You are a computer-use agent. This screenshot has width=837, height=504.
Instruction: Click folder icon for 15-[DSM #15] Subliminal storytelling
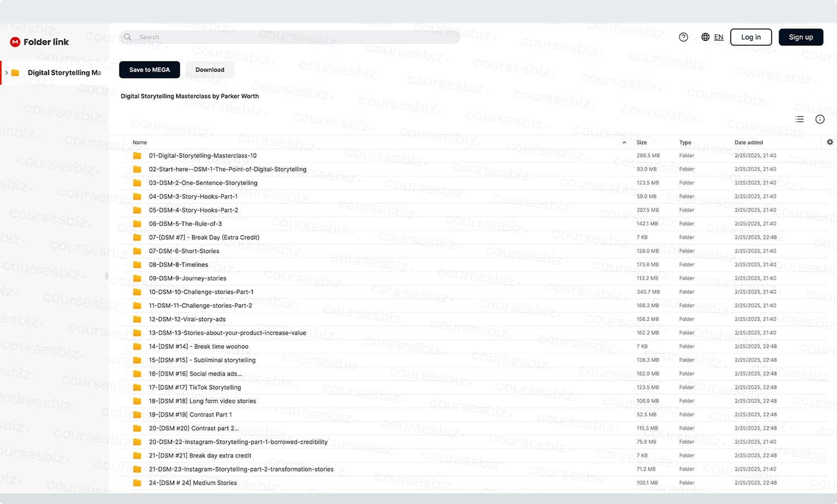137,360
